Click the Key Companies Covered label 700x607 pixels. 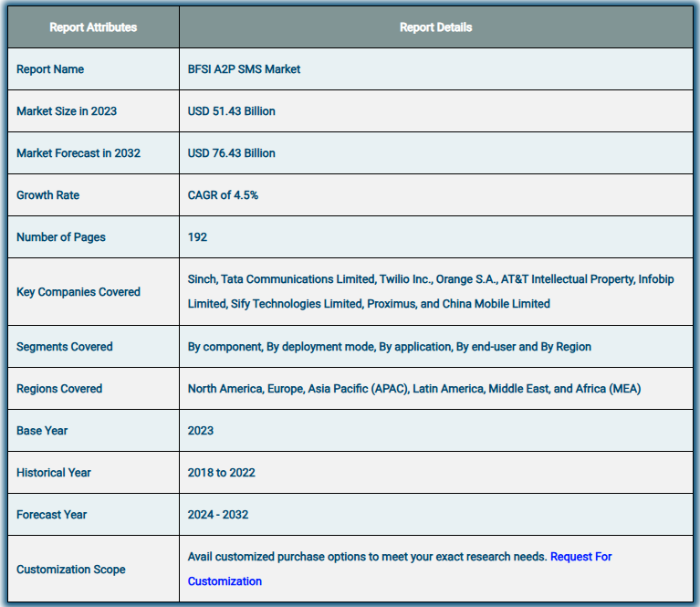tap(78, 292)
